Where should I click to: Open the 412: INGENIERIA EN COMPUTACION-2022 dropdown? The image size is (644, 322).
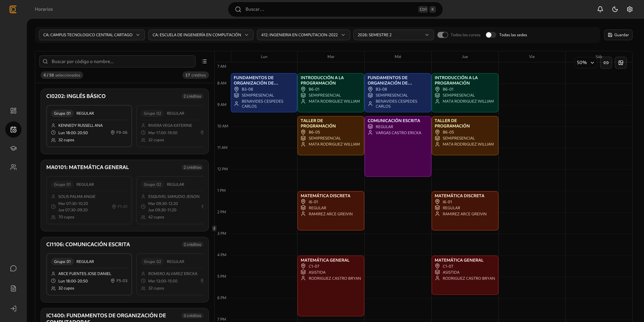point(303,35)
